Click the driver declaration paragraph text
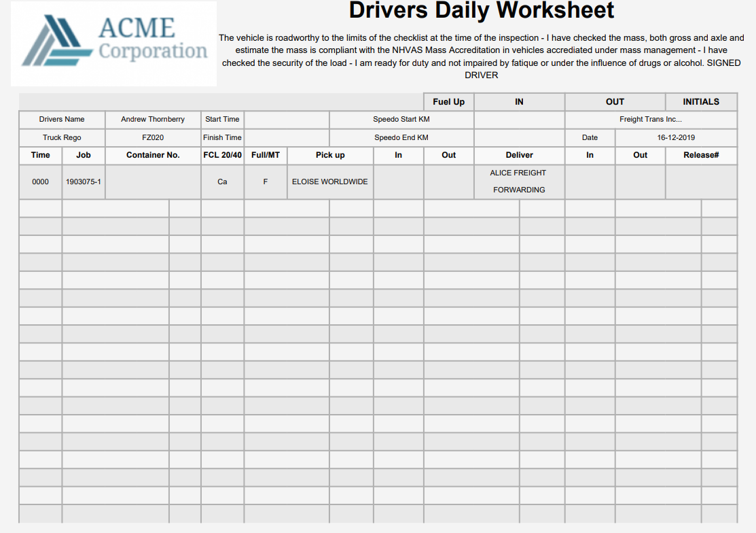The width and height of the screenshot is (756, 533). tap(481, 56)
